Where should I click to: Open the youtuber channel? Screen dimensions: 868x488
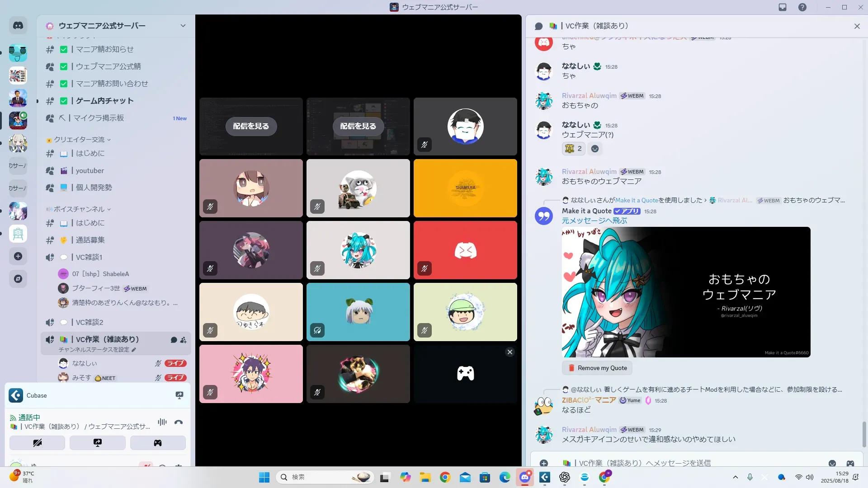90,171
